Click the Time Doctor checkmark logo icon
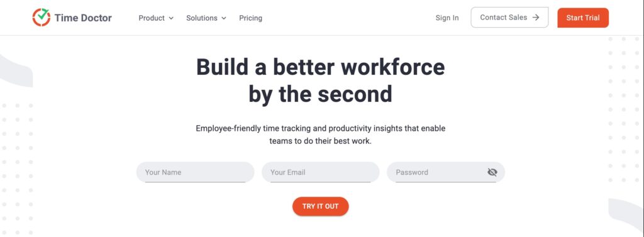The height and width of the screenshot is (237, 644). coord(41,17)
